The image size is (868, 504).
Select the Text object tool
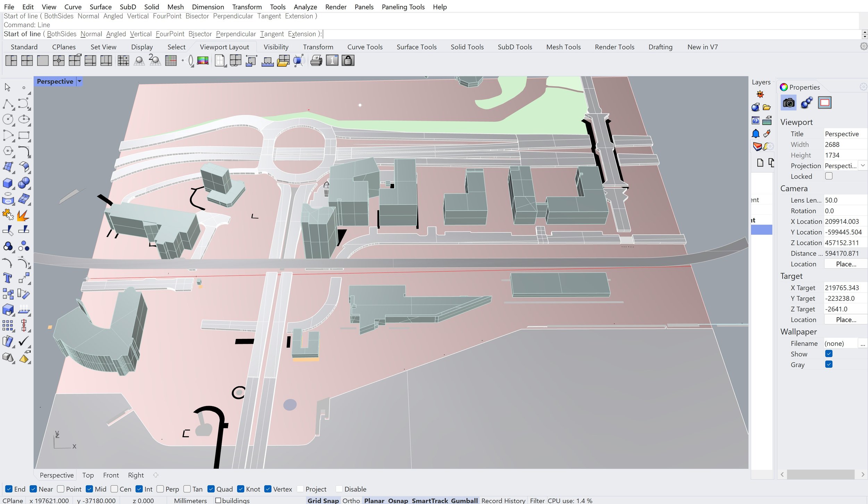(8, 278)
